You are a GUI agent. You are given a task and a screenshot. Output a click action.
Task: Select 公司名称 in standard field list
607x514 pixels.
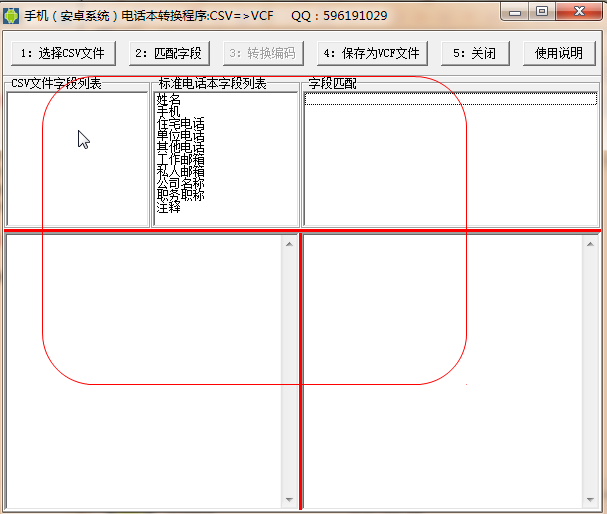coord(180,183)
